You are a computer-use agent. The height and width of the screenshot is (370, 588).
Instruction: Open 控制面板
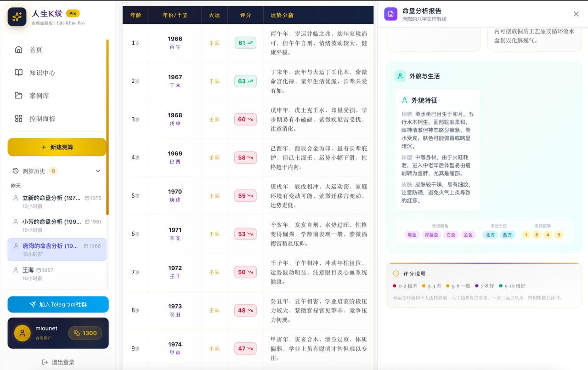tap(57, 119)
